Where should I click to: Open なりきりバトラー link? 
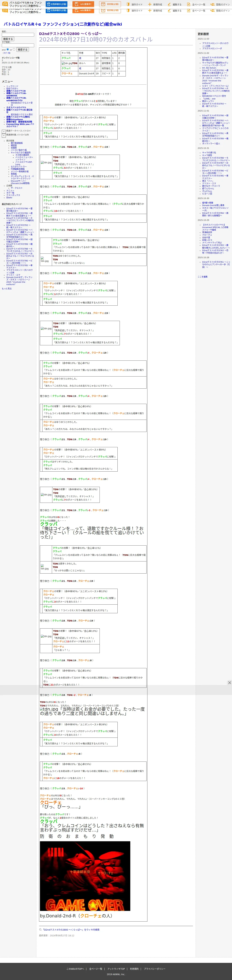(x=19, y=167)
